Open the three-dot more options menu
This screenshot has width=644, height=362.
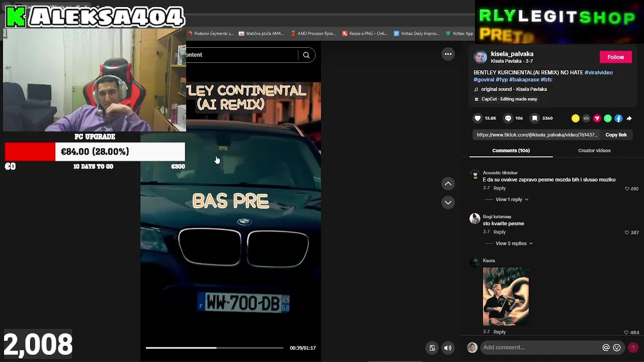(448, 54)
